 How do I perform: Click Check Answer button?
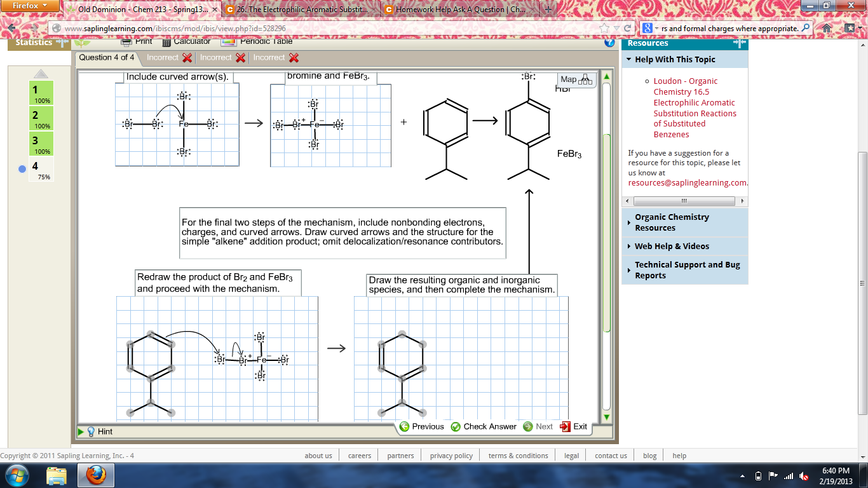point(484,426)
